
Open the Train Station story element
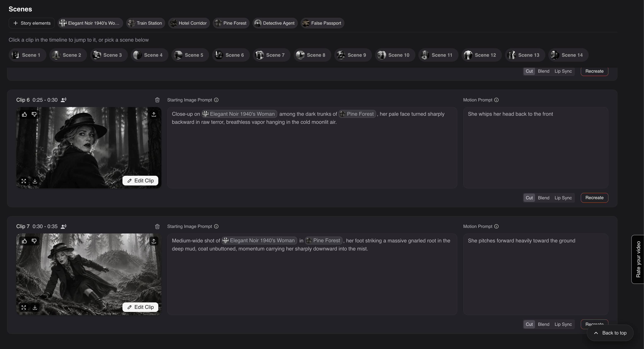pyautogui.click(x=145, y=23)
